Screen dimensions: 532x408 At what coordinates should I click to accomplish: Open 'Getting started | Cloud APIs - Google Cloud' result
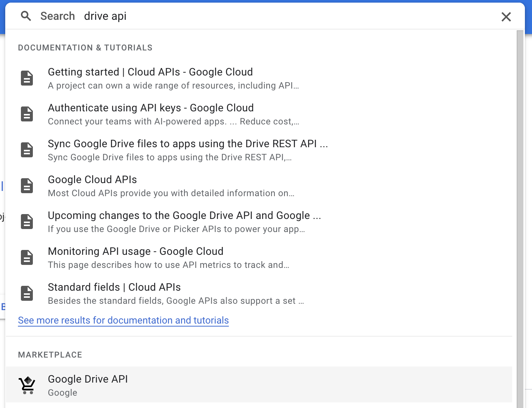(150, 72)
